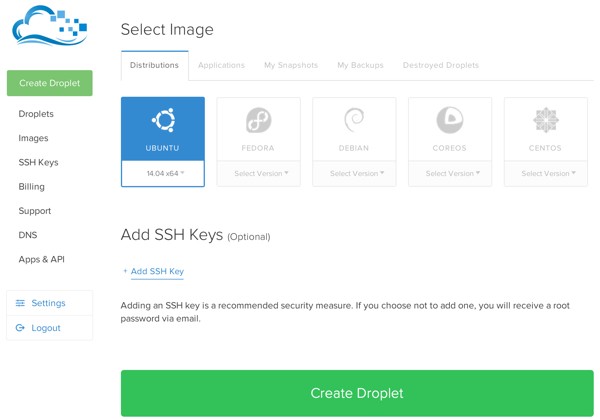600x420 pixels.
Task: Click the DigitalOcean cloud logo
Action: (50, 25)
